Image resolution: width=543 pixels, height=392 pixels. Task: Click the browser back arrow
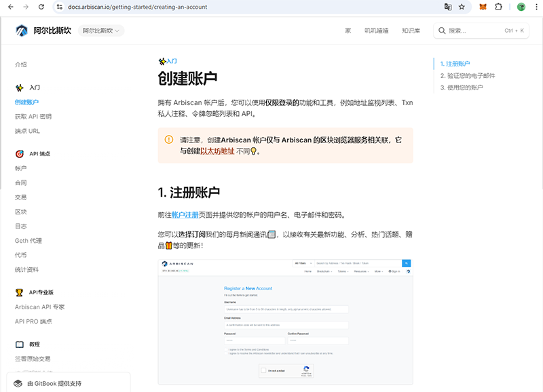point(10,7)
